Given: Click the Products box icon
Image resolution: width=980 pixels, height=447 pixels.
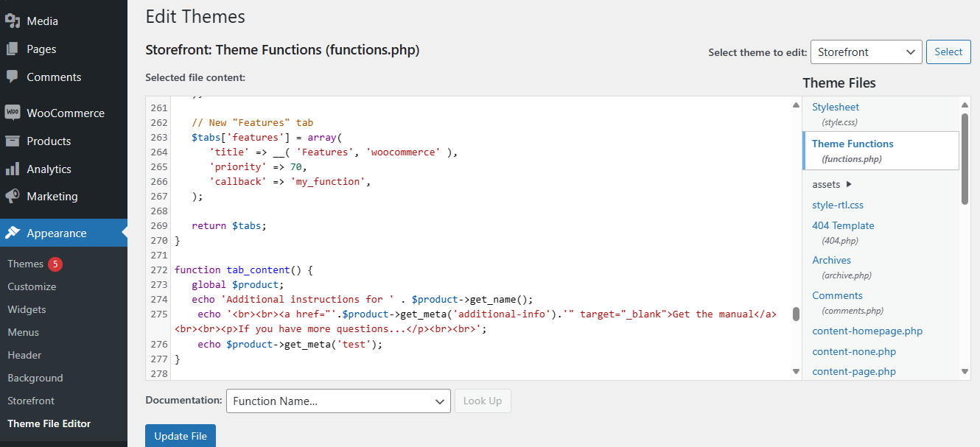Looking at the screenshot, I should pos(12,141).
